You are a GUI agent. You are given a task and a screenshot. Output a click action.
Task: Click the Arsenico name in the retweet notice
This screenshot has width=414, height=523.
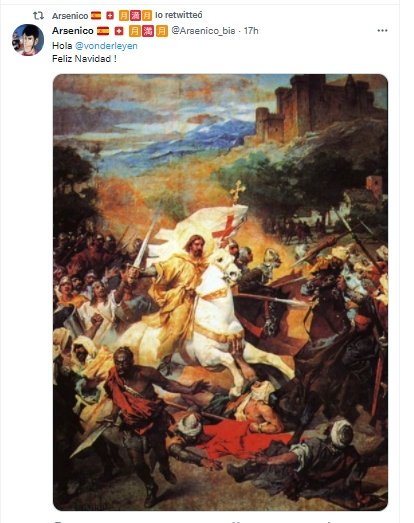tap(70, 16)
